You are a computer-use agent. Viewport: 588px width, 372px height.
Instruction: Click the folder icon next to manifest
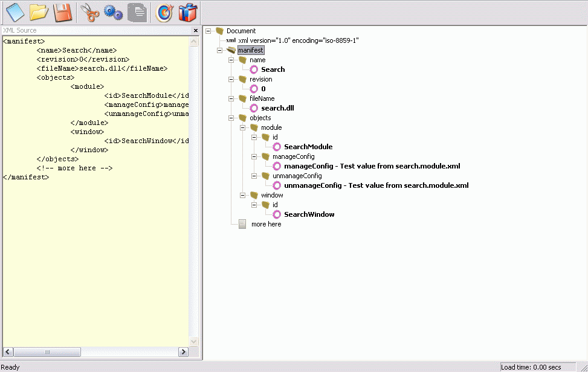point(230,50)
